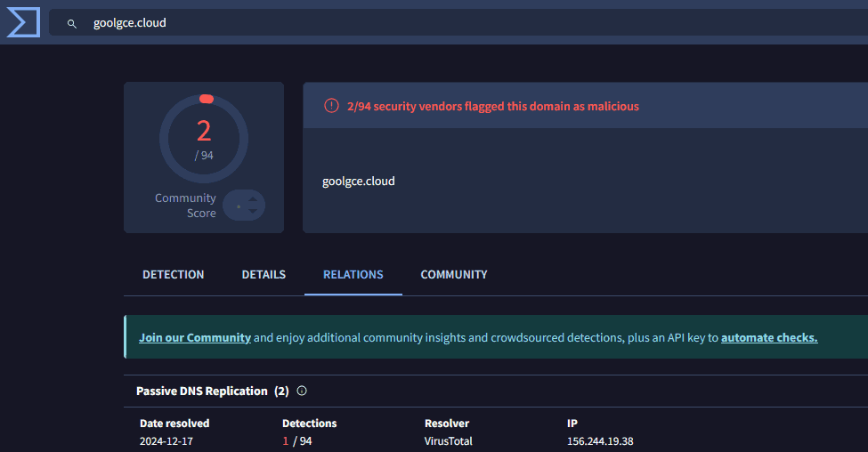Open the DETECTION tab
The image size is (868, 452).
click(x=174, y=274)
